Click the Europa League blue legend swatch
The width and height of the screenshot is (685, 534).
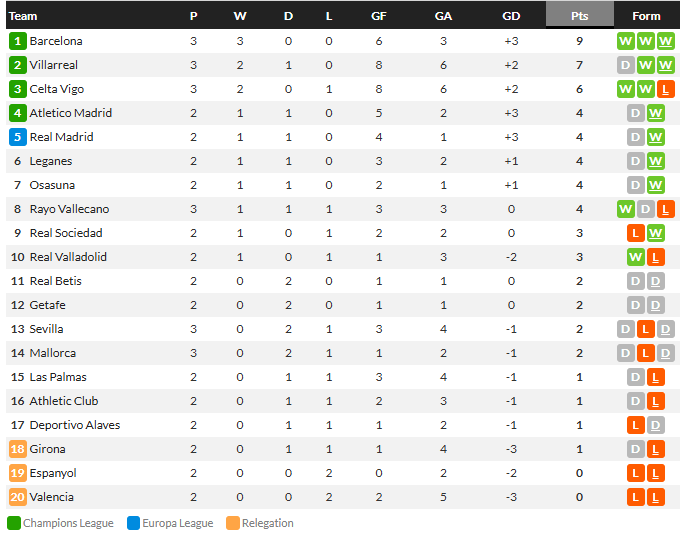[133, 523]
